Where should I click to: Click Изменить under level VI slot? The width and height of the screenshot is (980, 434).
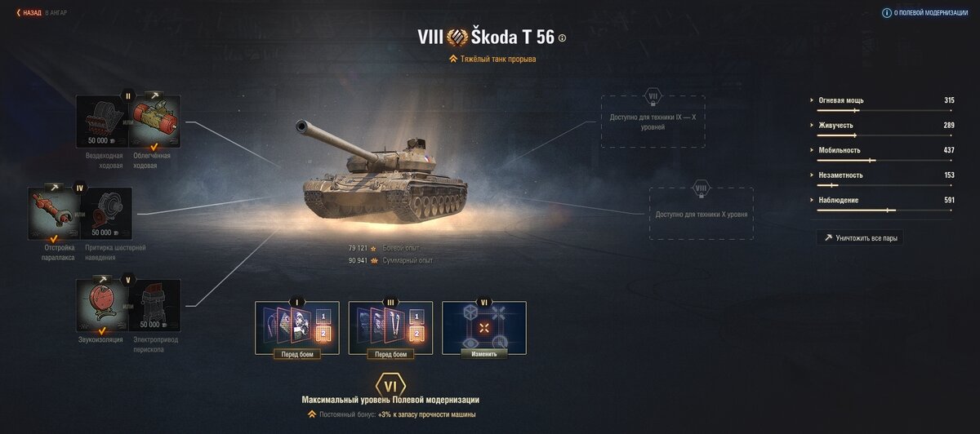(484, 354)
